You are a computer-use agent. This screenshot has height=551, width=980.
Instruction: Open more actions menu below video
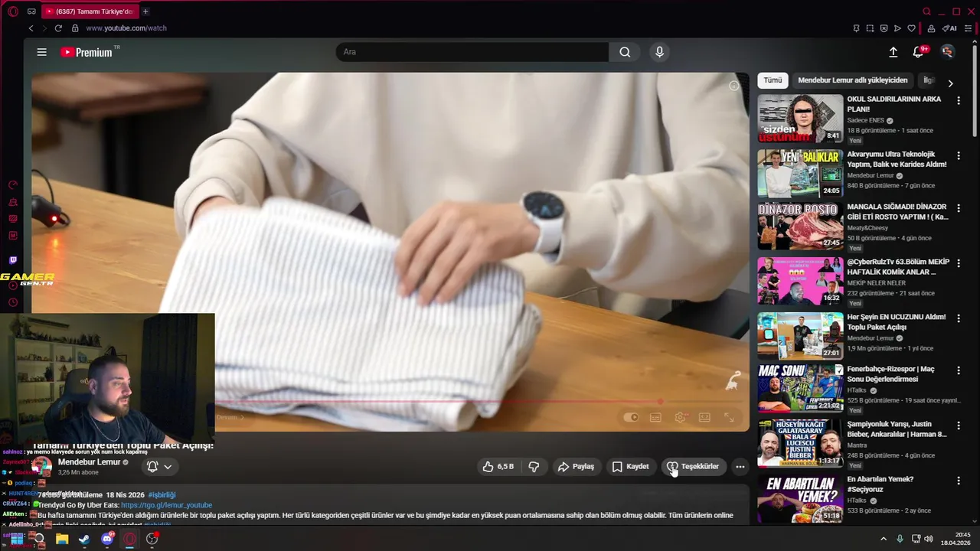(740, 466)
